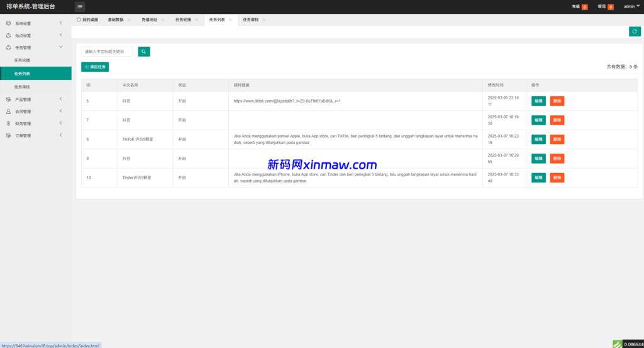Viewport: 644px width, 348px height.
Task: Click the 提现 link in the top bar
Action: point(601,6)
